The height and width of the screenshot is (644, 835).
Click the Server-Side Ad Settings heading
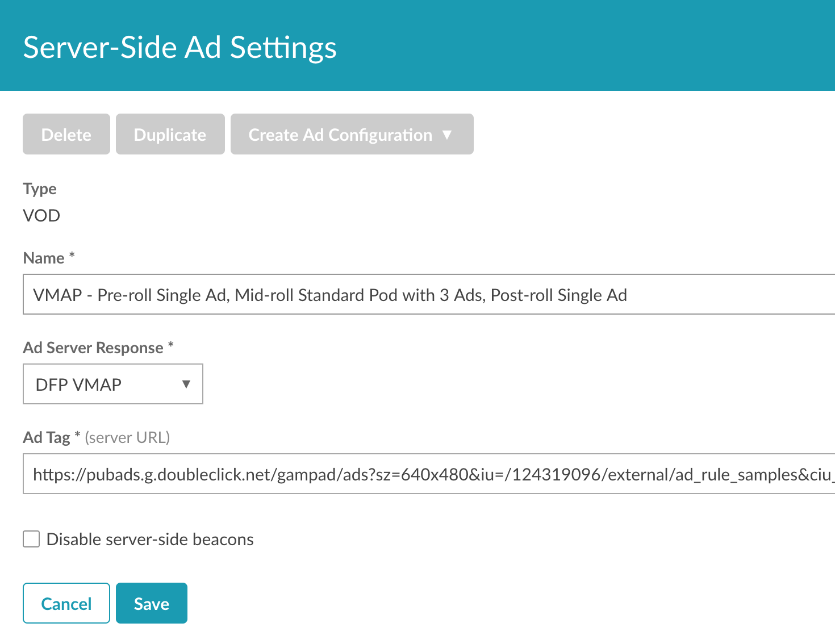pos(179,47)
